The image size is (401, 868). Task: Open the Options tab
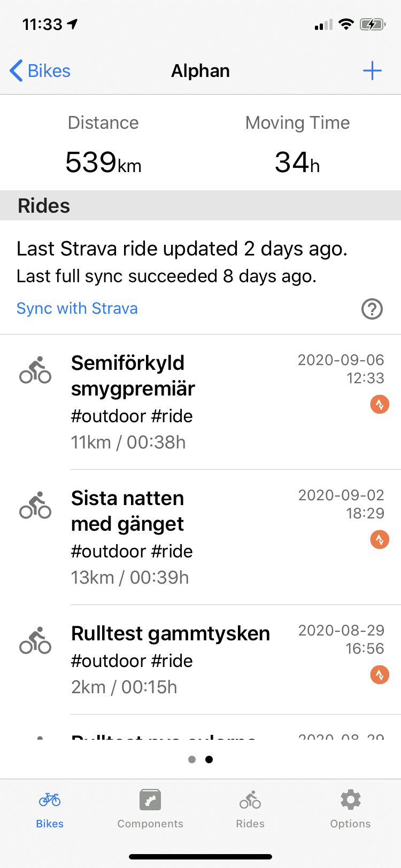(350, 808)
